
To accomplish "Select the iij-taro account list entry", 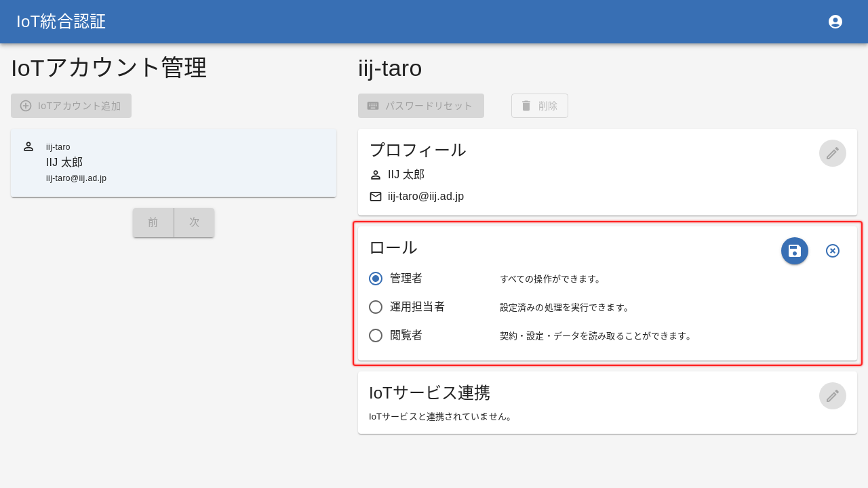I will 174,163.
